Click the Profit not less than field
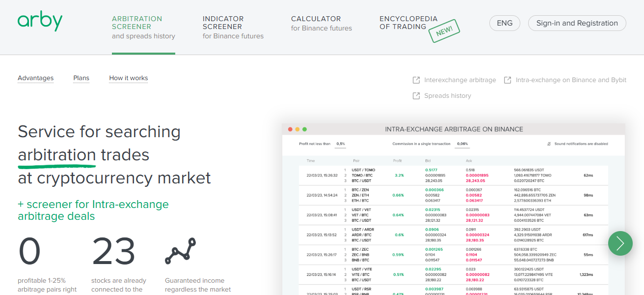Viewport: 644px width, 295px height. coord(340,144)
